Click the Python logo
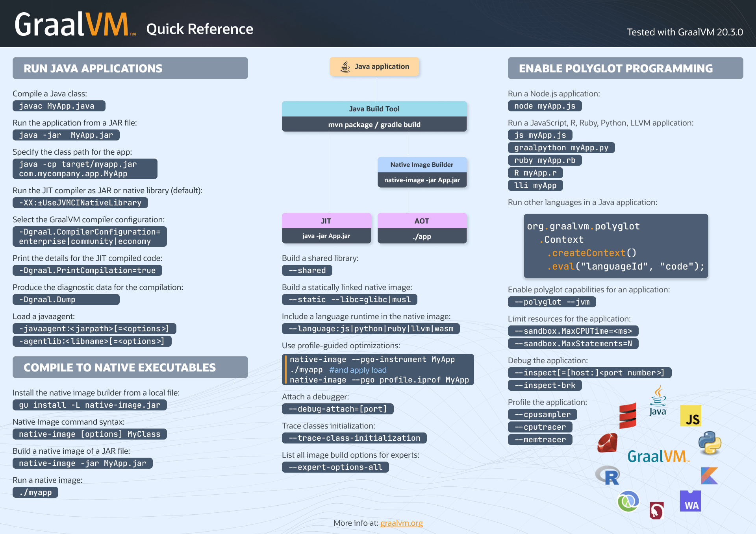This screenshot has width=756, height=534. 710,443
